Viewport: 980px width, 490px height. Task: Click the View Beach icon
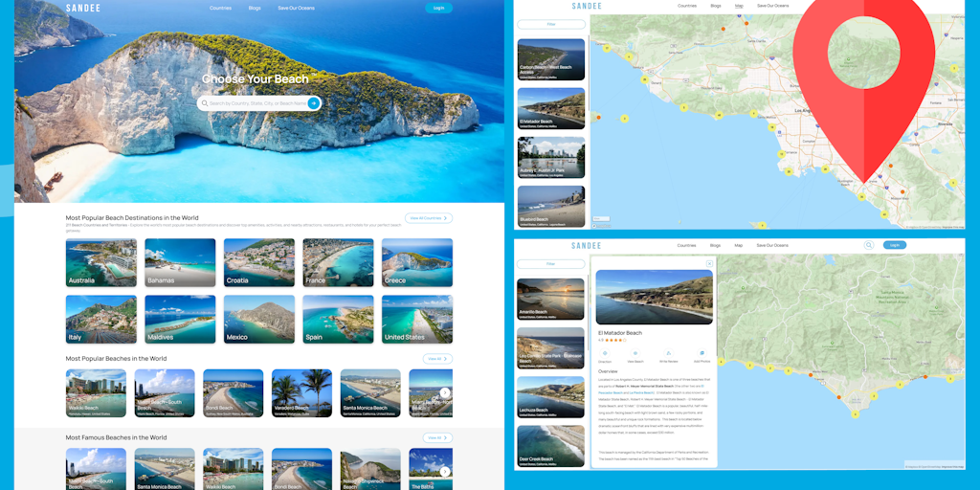tap(635, 355)
